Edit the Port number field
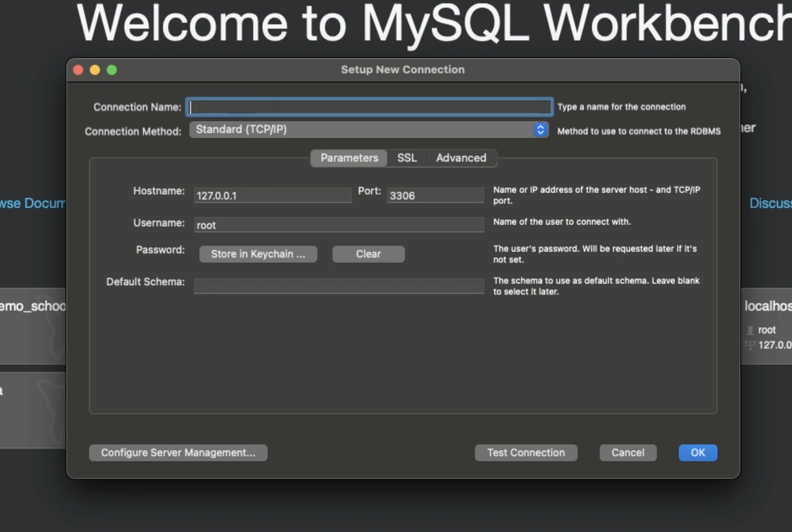The height and width of the screenshot is (532, 792). [435, 195]
